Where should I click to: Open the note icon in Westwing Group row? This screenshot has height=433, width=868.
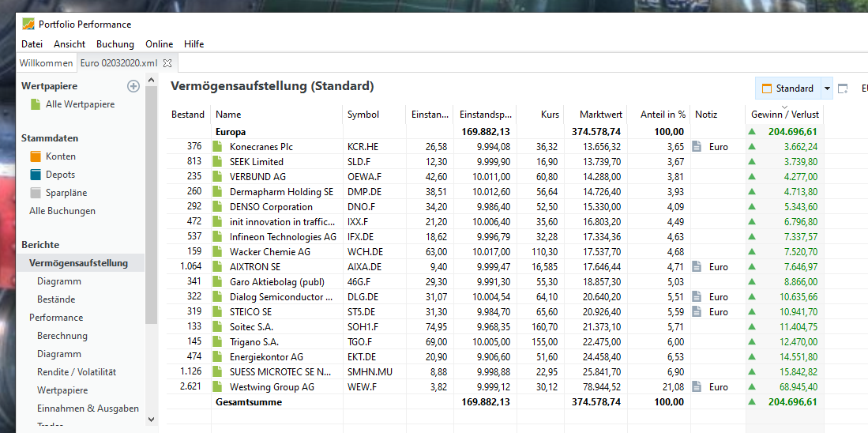[697, 387]
